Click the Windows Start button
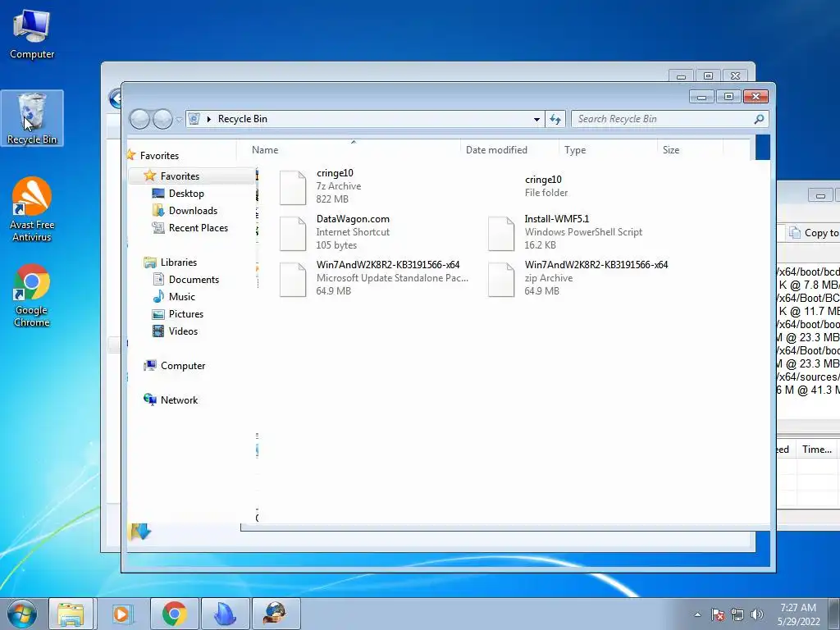 coord(22,614)
